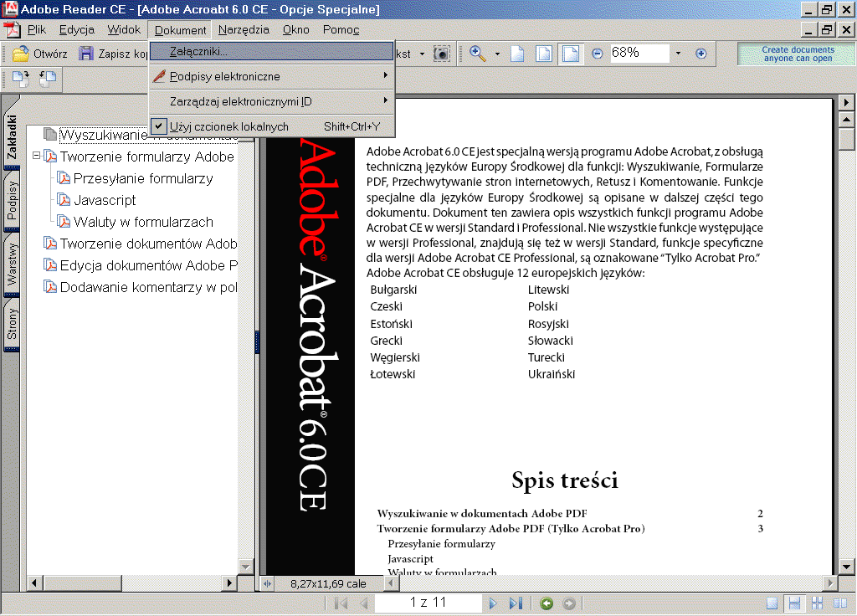Switch to the Warstwy side tab

tap(12, 264)
